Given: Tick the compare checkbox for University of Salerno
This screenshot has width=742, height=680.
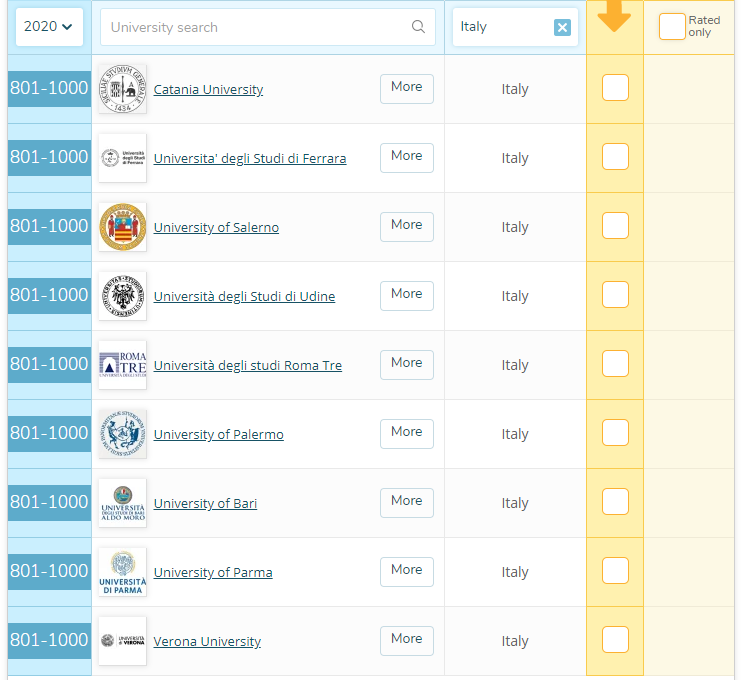Looking at the screenshot, I should 615,226.
